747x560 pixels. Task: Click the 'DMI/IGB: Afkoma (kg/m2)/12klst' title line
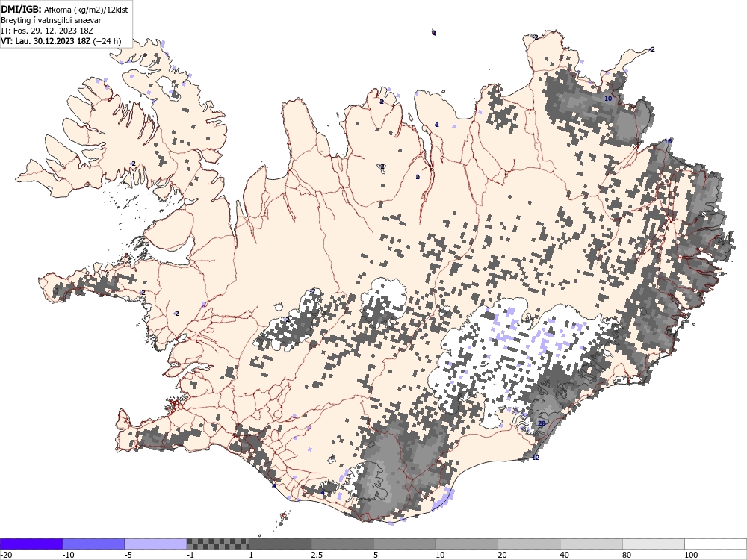pyautogui.click(x=64, y=9)
